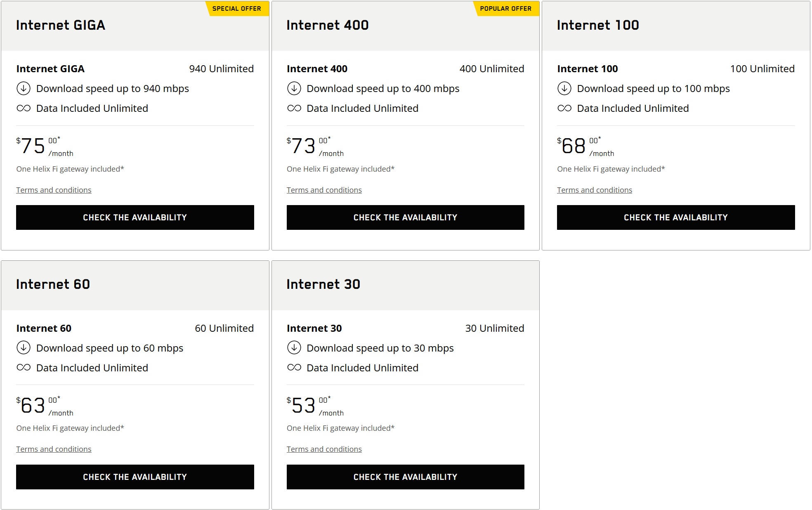
Task: Click the infinity data icon on Internet 30
Action: (294, 368)
